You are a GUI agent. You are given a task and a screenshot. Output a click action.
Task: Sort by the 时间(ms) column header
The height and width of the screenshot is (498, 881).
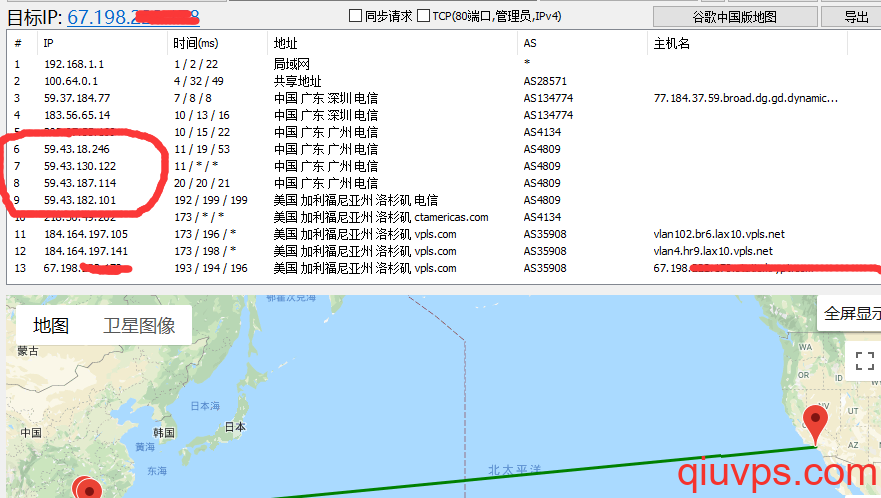(x=196, y=43)
